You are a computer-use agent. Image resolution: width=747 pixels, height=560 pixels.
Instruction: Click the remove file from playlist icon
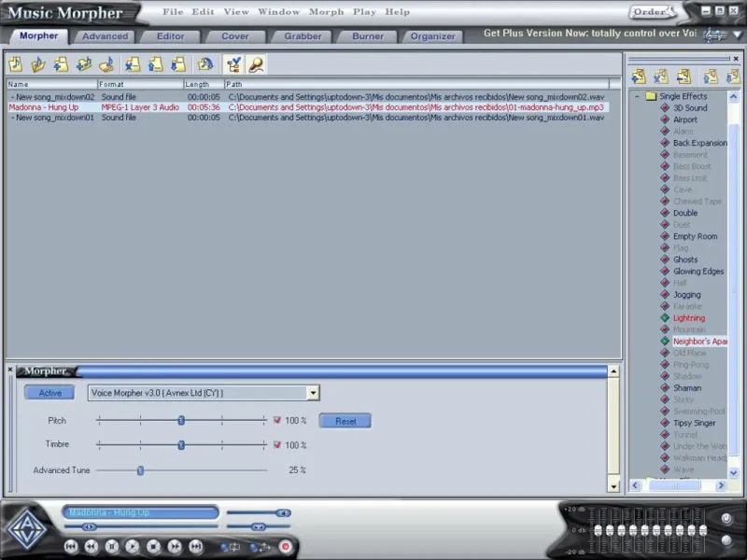[x=133, y=64]
